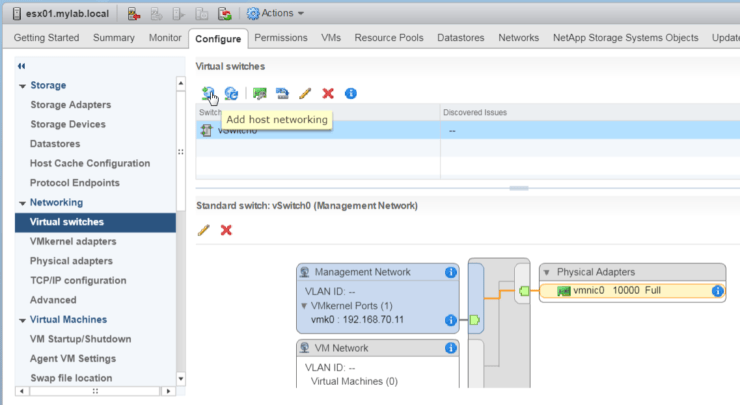This screenshot has width=740, height=405.
Task: Click the blue info icon in switches toolbar
Action: coord(350,93)
